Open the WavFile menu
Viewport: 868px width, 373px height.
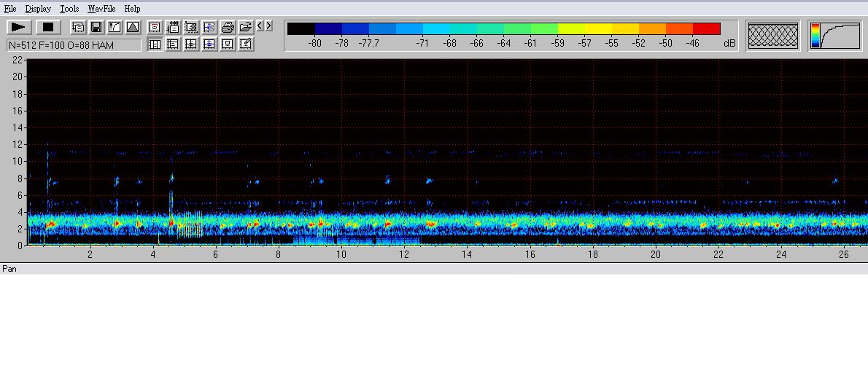[x=101, y=9]
